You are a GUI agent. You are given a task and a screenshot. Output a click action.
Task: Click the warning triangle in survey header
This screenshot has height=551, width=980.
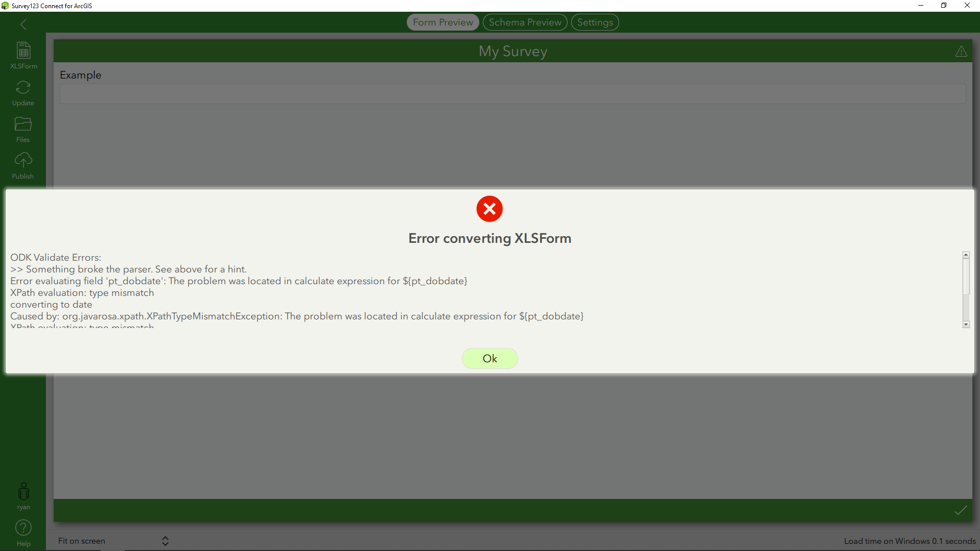coord(961,51)
